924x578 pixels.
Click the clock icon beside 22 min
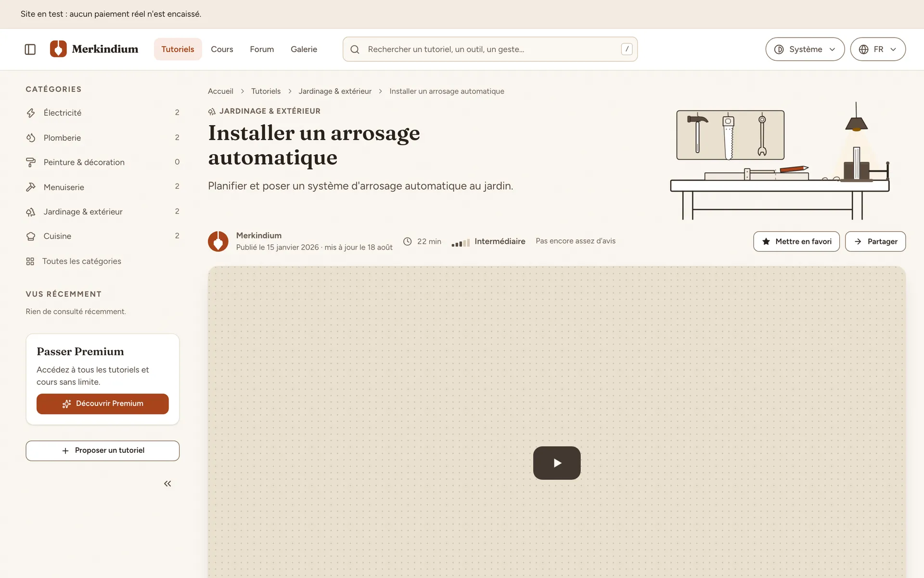pyautogui.click(x=408, y=241)
